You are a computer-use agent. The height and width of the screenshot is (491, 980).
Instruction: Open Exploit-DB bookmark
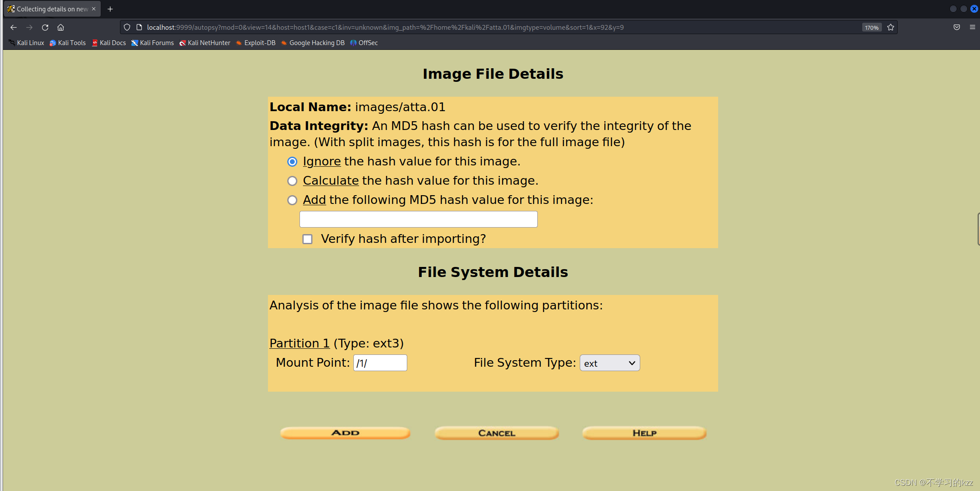coord(256,43)
